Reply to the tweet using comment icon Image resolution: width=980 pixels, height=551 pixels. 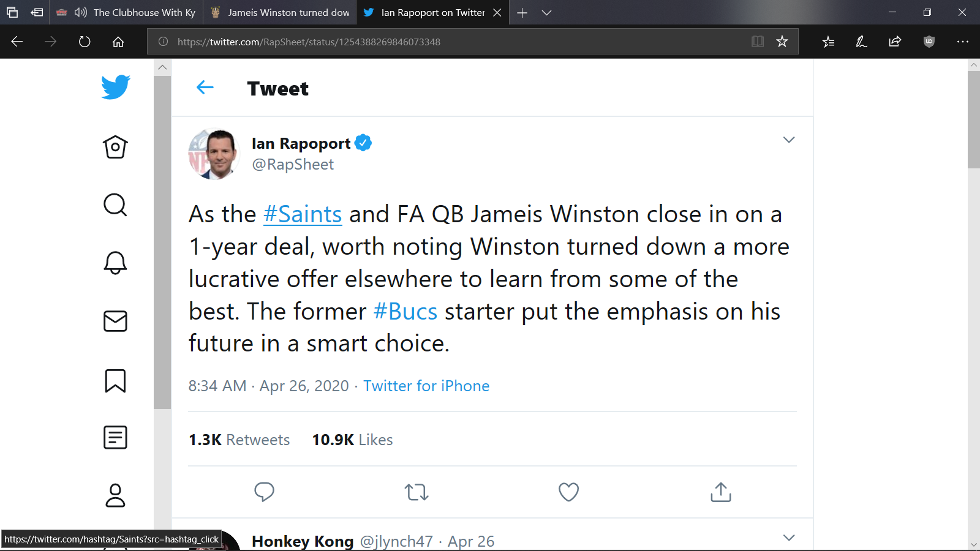[x=264, y=492]
